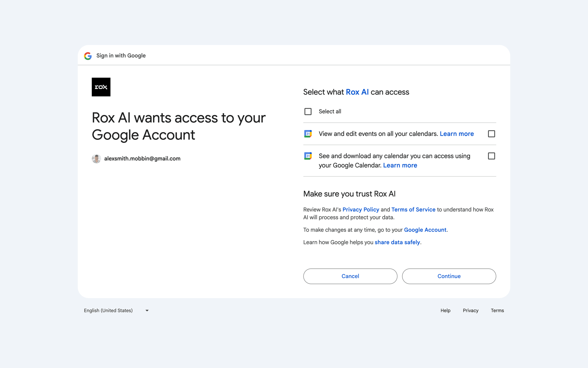The width and height of the screenshot is (588, 368).
Task: Click the Make sure you trust Rox AI heading
Action: point(349,194)
